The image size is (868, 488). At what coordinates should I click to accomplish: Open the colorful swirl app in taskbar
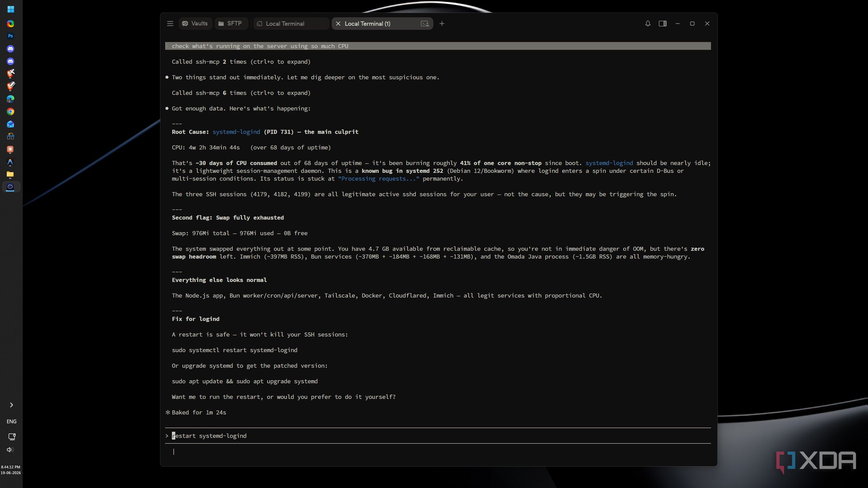pyautogui.click(x=11, y=24)
